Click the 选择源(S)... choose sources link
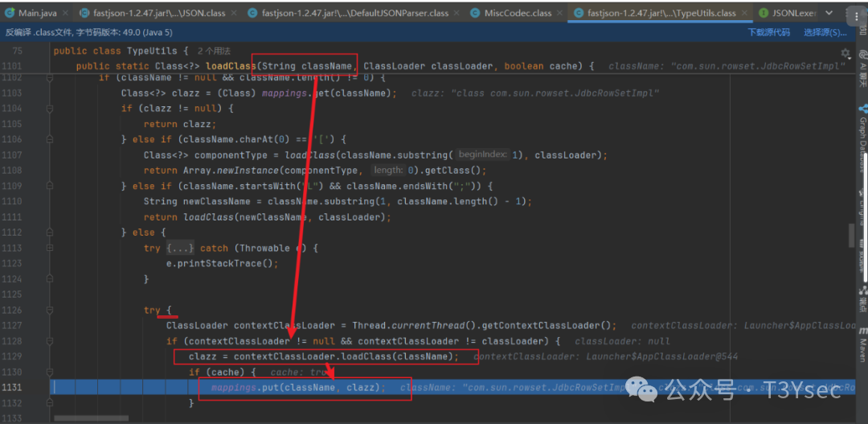This screenshot has width=868, height=424. click(x=825, y=33)
